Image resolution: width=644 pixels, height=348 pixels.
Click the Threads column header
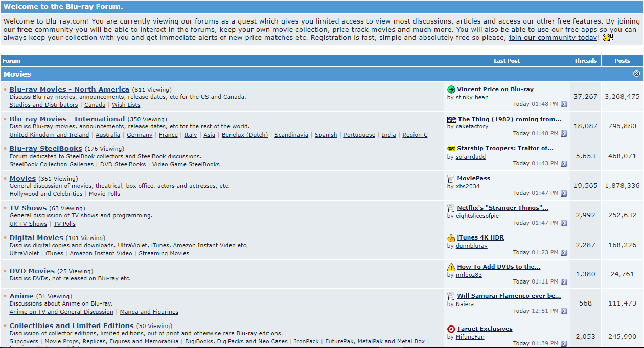[585, 61]
